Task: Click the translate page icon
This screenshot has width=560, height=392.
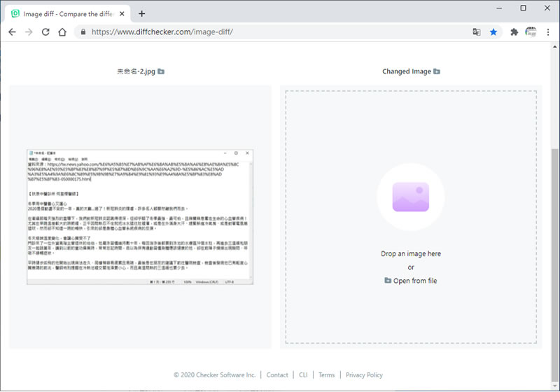Action: [x=477, y=32]
